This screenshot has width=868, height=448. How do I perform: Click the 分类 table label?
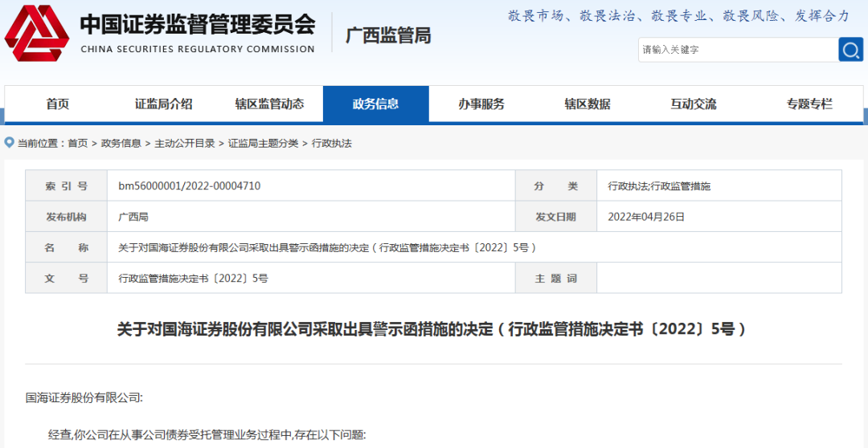tap(556, 186)
